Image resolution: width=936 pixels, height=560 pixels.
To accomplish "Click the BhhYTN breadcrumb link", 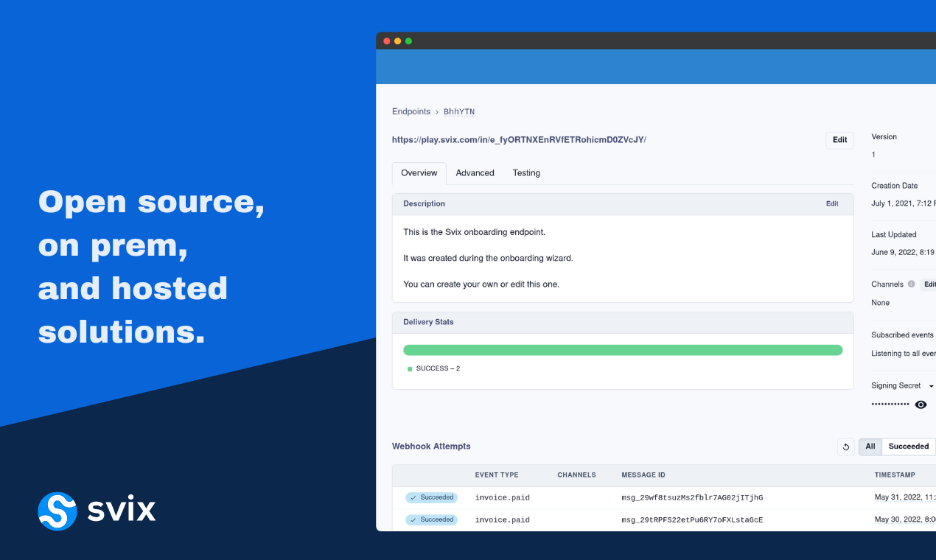I will [459, 112].
